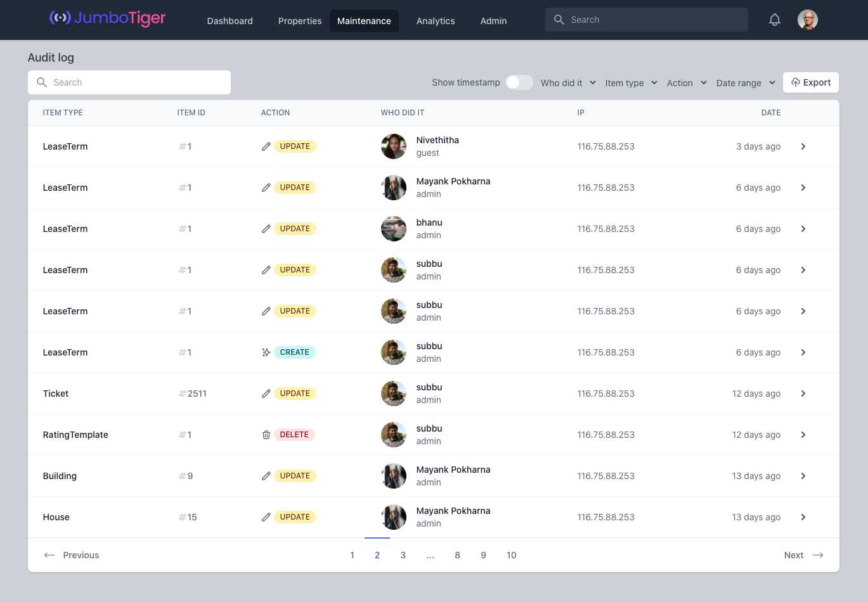This screenshot has width=868, height=602.
Task: Open the Who did it filter dropdown
Action: (569, 83)
